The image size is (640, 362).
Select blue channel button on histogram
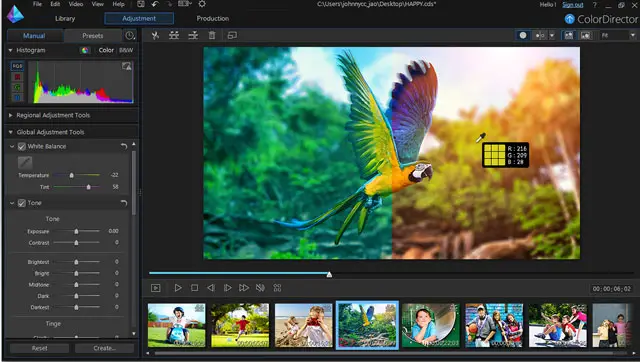[x=17, y=98]
